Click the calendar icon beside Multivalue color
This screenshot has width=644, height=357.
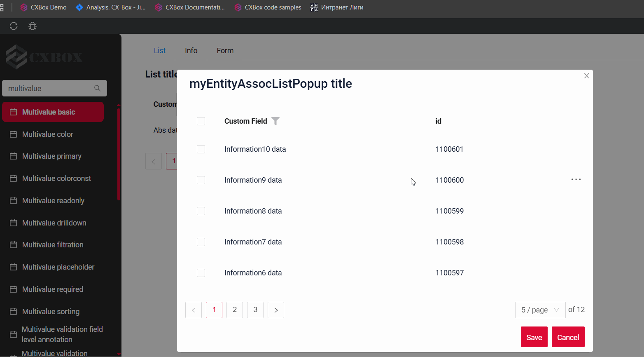[x=14, y=134]
